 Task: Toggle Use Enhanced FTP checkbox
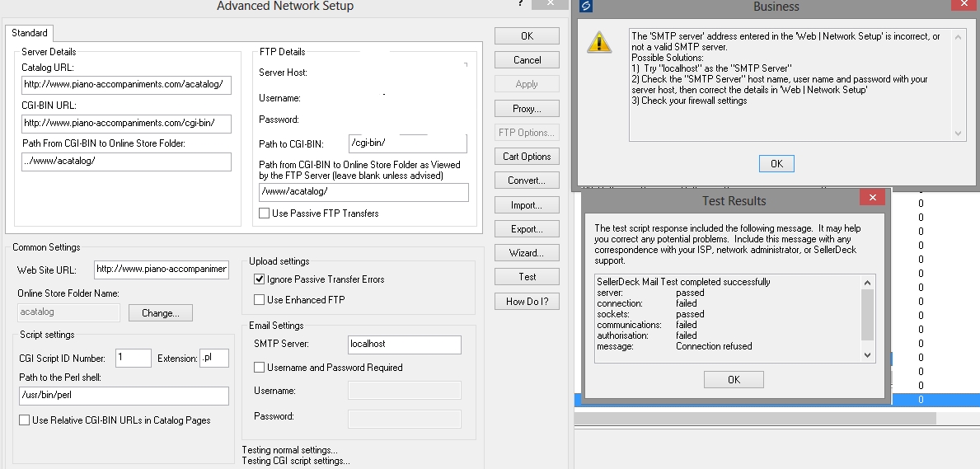tap(260, 300)
